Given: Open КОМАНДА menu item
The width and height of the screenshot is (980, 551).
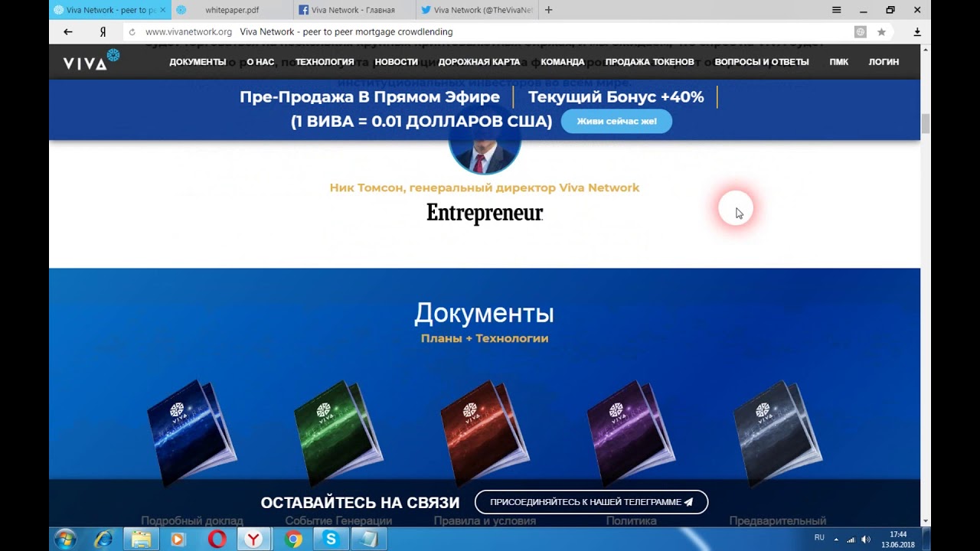Looking at the screenshot, I should click(x=563, y=62).
